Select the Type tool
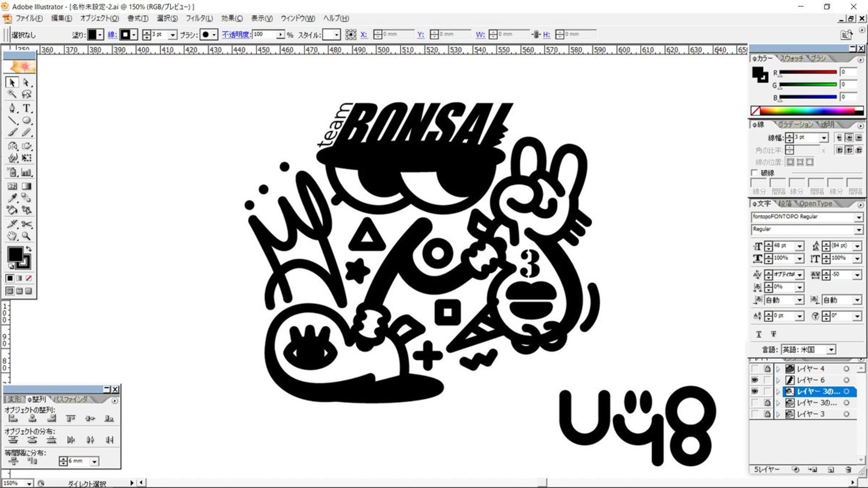Image resolution: width=868 pixels, height=488 pixels. pyautogui.click(x=26, y=108)
